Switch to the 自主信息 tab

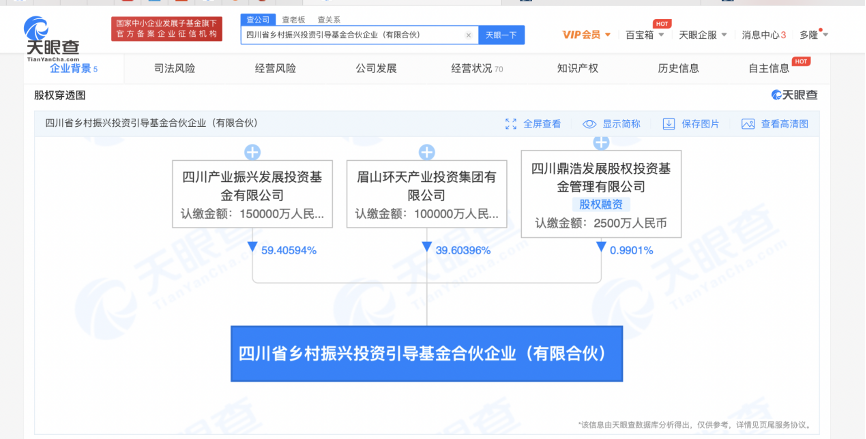click(x=769, y=68)
